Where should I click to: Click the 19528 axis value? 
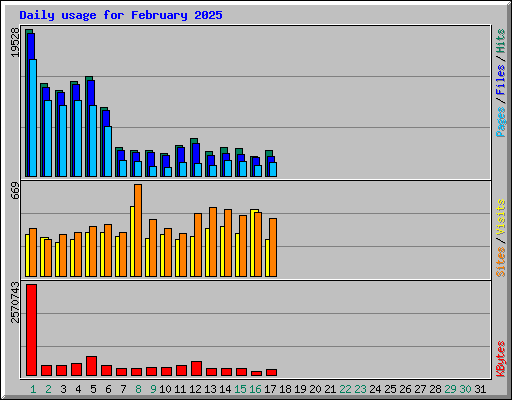(x=15, y=42)
